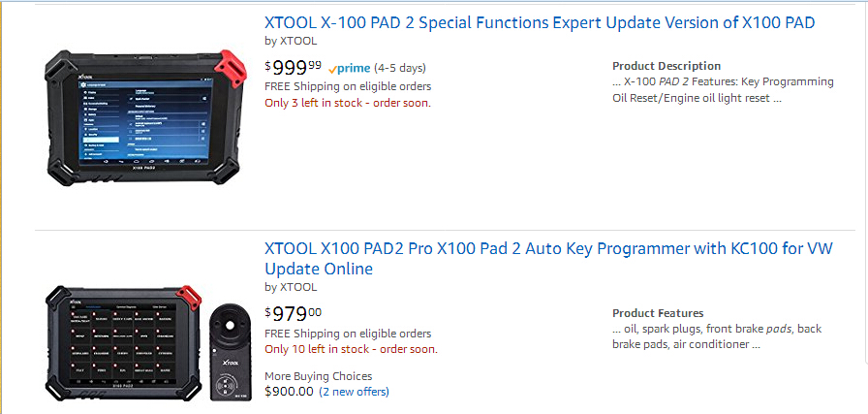Click the Only 10 left in stock notice

(351, 349)
